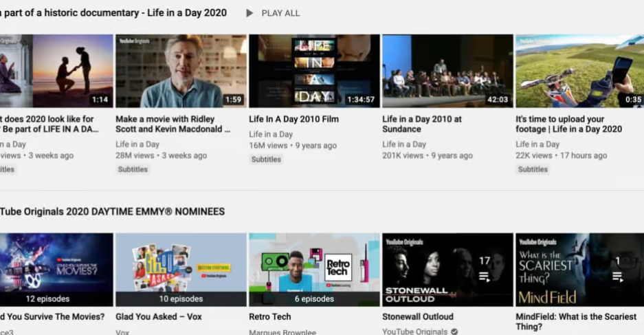Open the Marques Brownlee channel link
The image size is (644, 335).
tap(282, 332)
